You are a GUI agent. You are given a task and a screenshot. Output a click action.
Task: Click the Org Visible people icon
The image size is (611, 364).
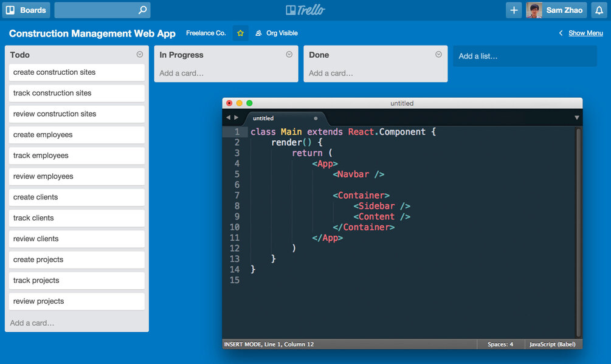pyautogui.click(x=258, y=33)
